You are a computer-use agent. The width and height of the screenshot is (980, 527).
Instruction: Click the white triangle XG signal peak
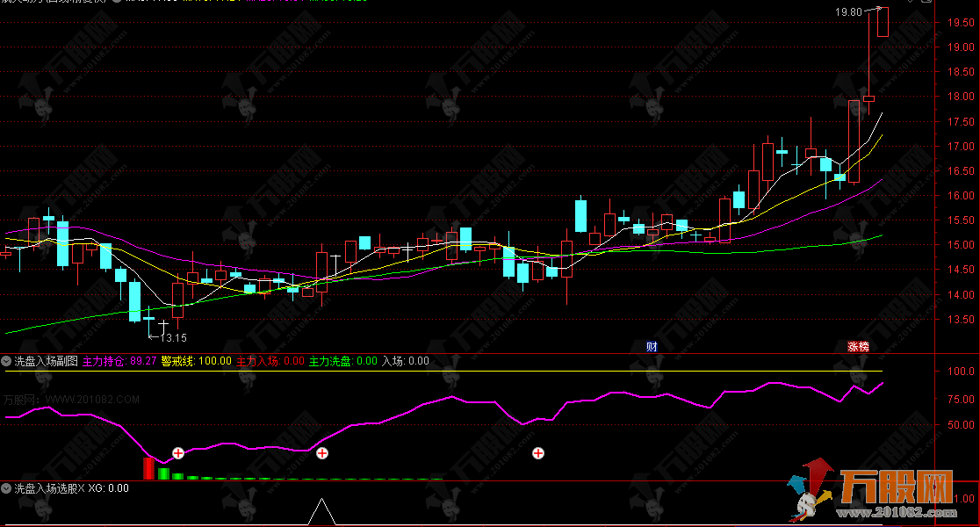tap(322, 510)
